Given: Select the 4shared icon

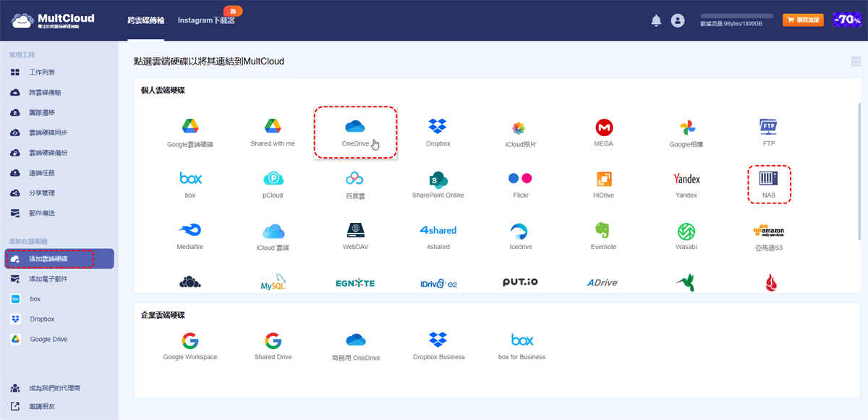Looking at the screenshot, I should coord(438,230).
